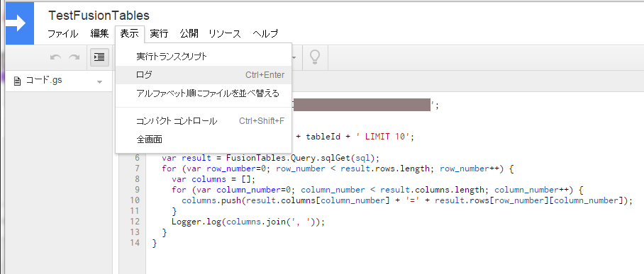Click the redacted table ID string
This screenshot has height=274, width=644.
coord(362,105)
